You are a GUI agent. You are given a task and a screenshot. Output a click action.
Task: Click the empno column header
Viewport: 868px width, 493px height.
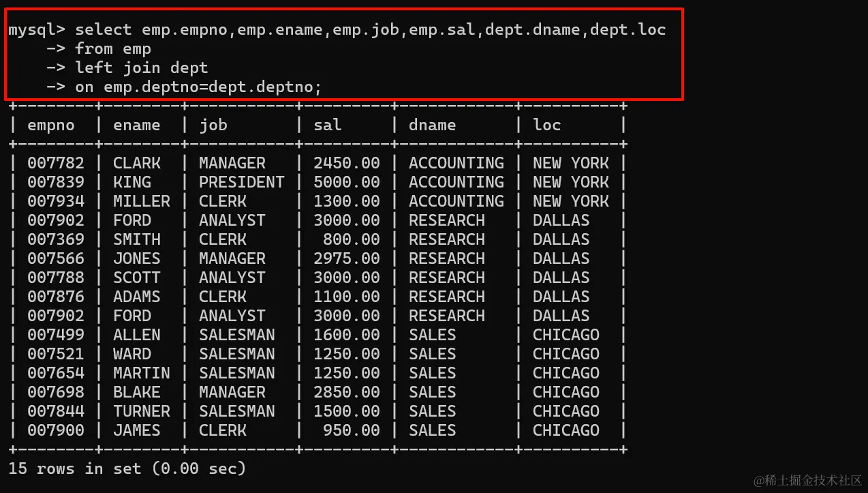pyautogui.click(x=50, y=125)
